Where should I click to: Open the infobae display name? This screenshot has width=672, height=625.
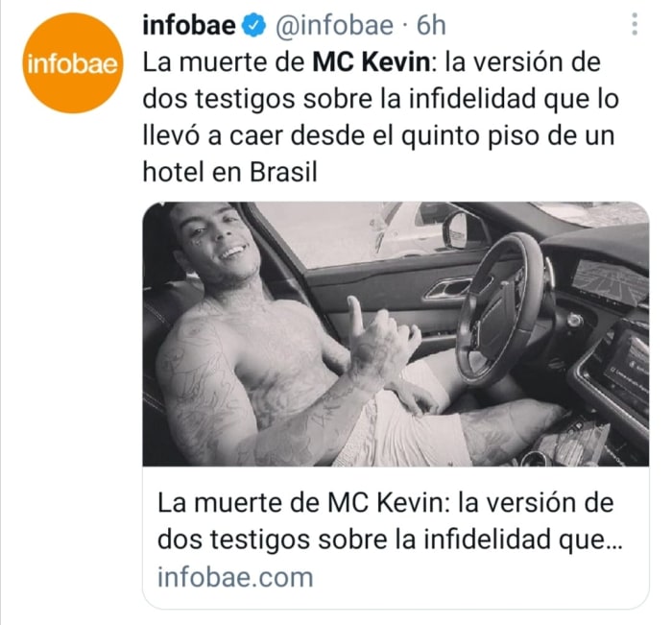(x=189, y=25)
